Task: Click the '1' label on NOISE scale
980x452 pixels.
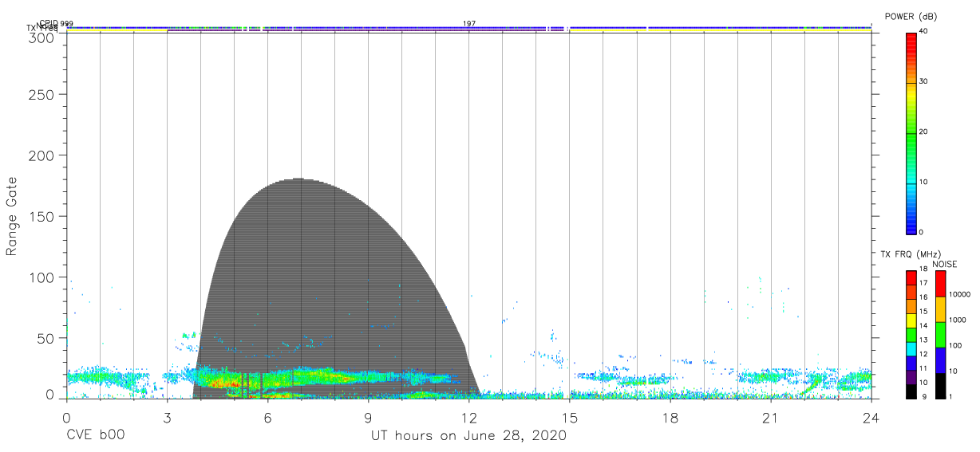Action: coord(950,396)
